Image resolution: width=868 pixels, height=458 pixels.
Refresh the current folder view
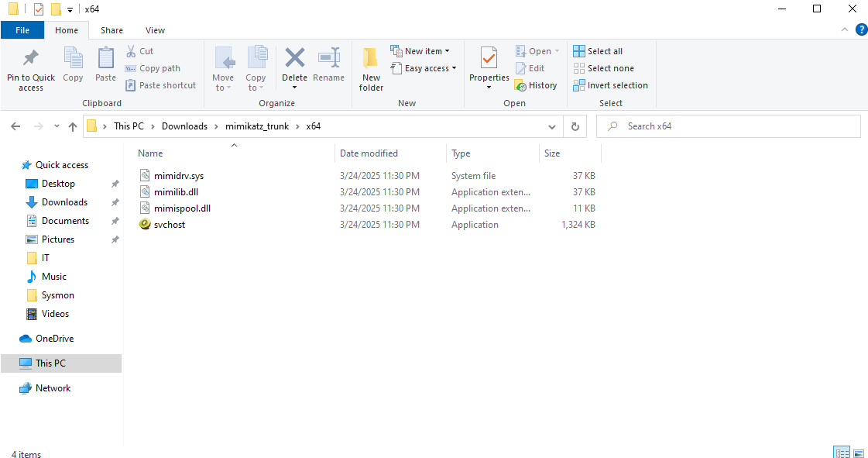[x=575, y=126]
